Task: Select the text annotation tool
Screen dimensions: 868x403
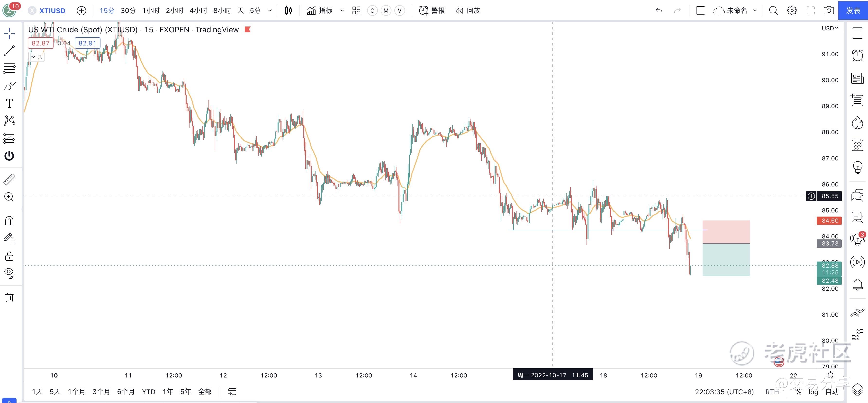Action: coord(9,103)
